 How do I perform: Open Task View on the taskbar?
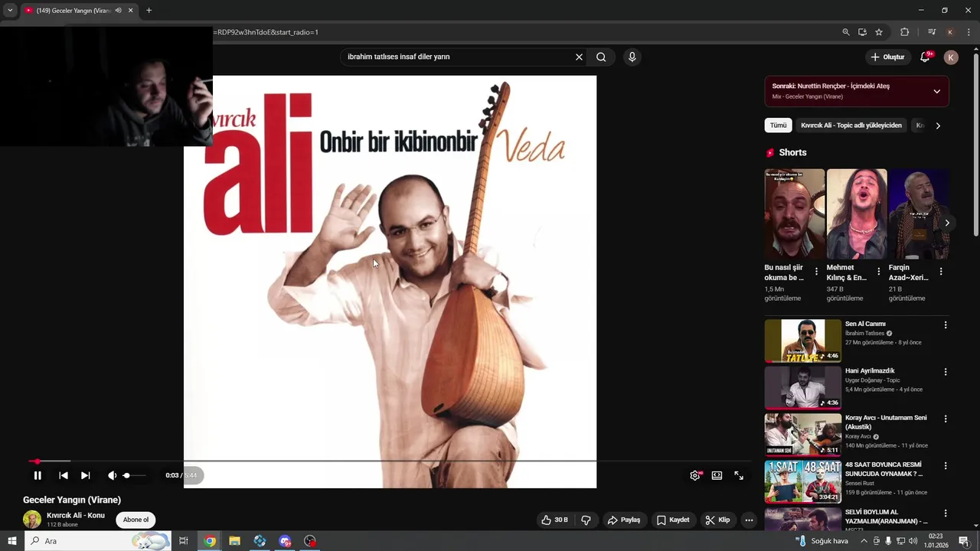click(184, 541)
